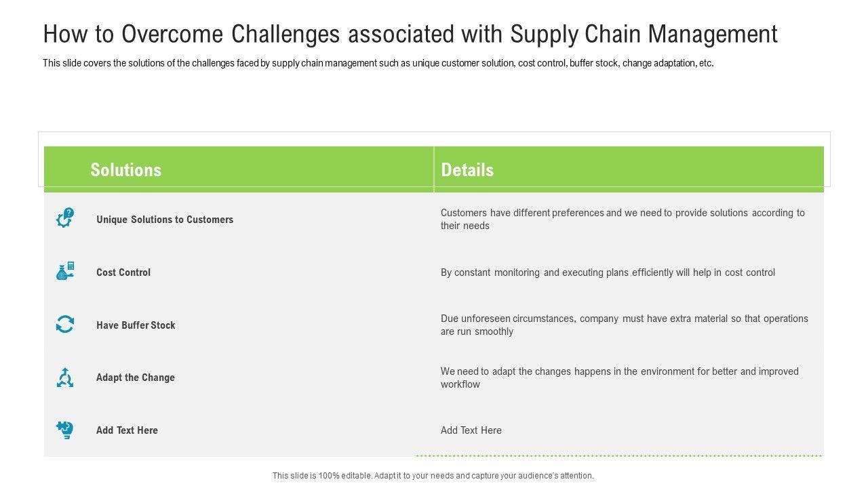This screenshot has width=868, height=488.
Task: Click the Have Buffer Stock label
Action: tap(136, 325)
